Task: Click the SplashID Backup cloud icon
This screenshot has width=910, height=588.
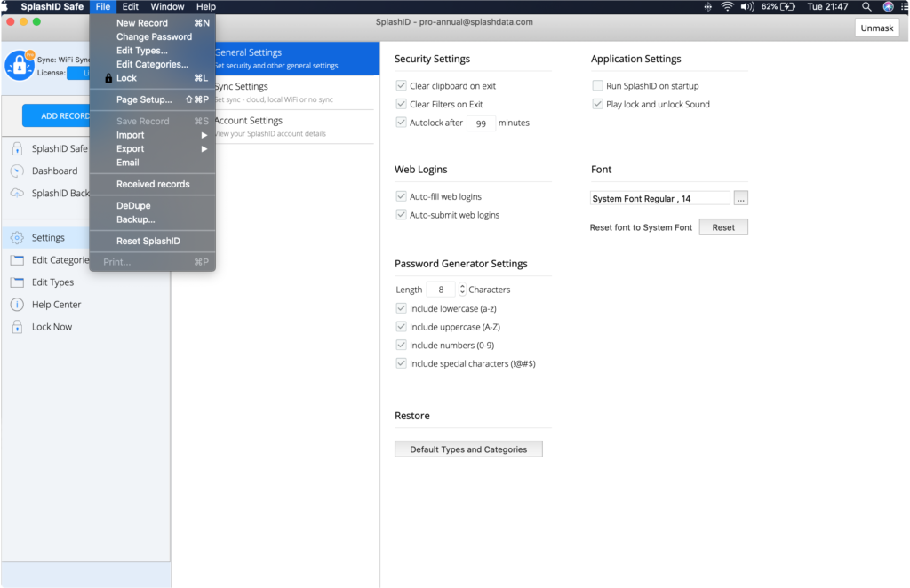Action: 17,194
